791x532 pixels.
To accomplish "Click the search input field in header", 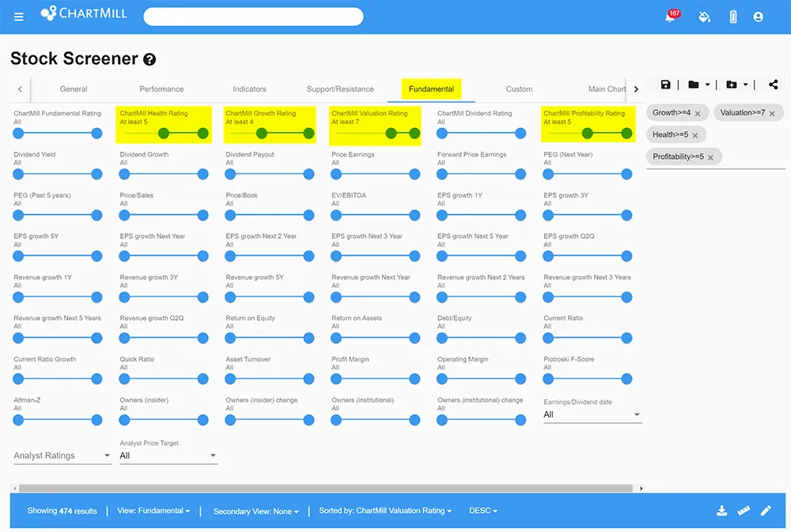I will tap(253, 17).
